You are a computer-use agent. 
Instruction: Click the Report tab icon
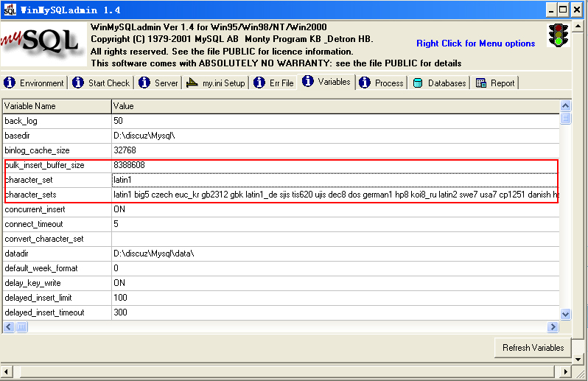click(480, 83)
